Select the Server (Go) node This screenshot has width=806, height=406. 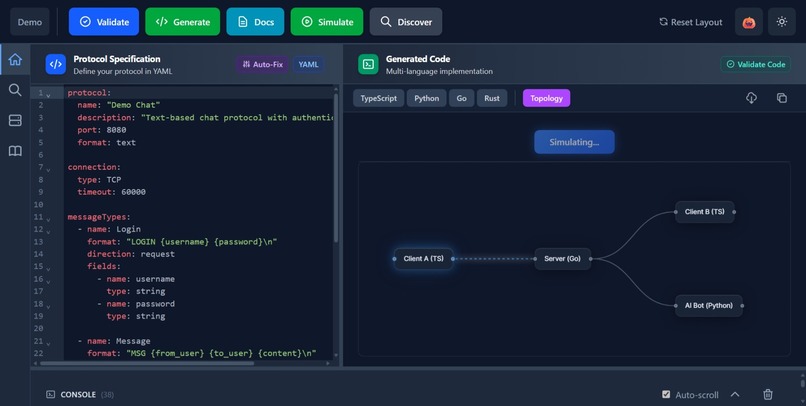pos(562,259)
